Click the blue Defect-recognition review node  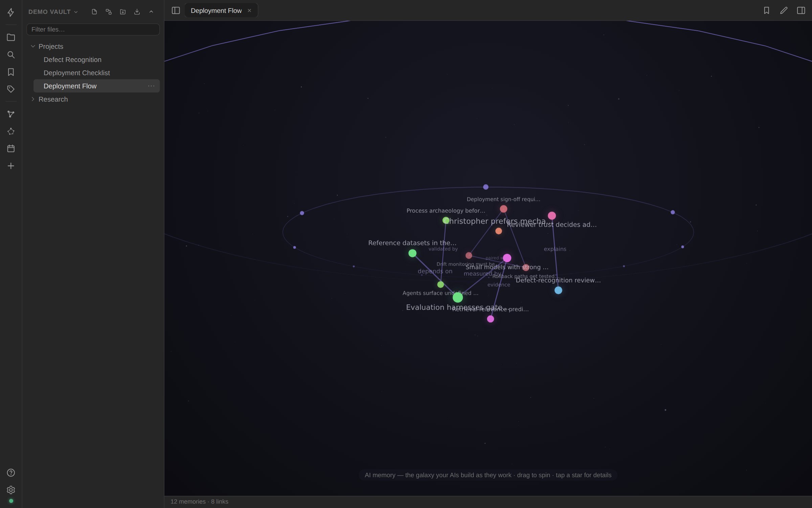coord(558,290)
